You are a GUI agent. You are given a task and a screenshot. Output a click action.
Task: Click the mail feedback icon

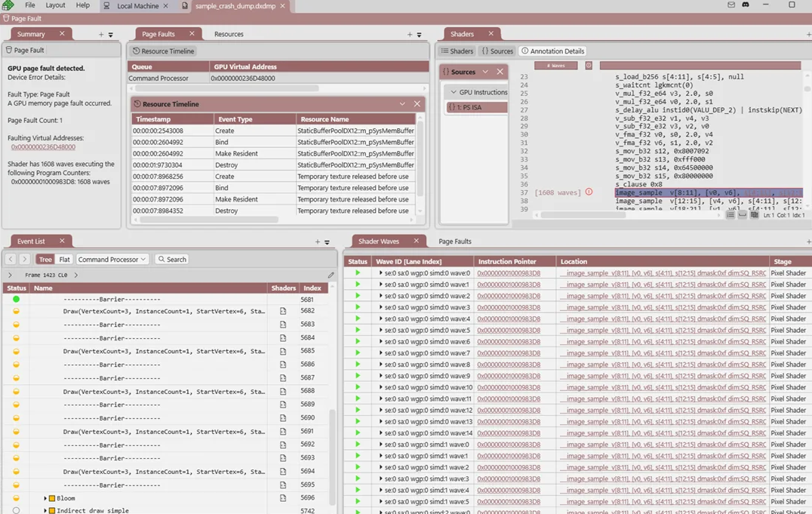click(x=730, y=5)
